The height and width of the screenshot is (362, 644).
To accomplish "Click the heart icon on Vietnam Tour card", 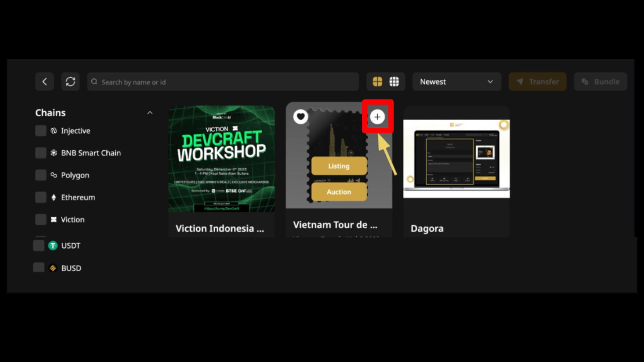I will tap(301, 117).
